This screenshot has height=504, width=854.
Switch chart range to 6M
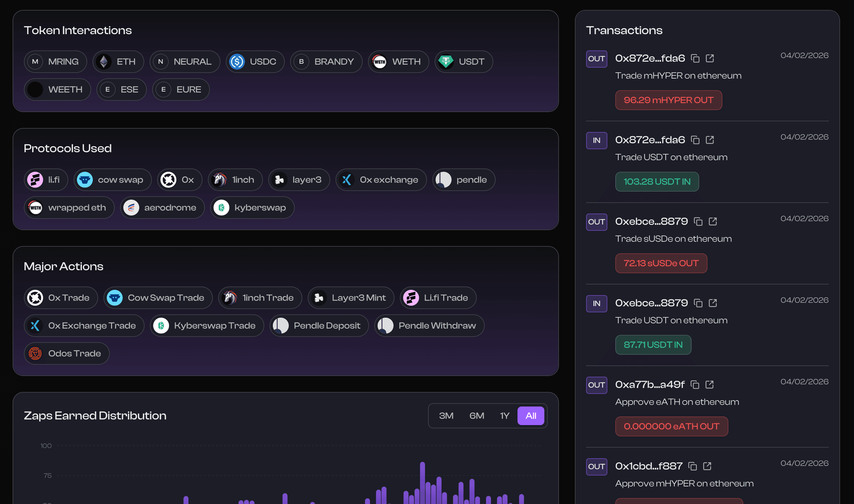pos(476,416)
